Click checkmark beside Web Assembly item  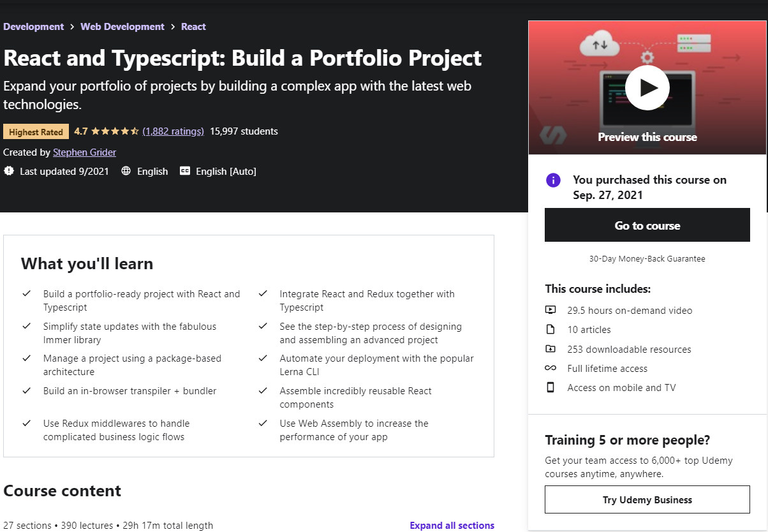[263, 423]
